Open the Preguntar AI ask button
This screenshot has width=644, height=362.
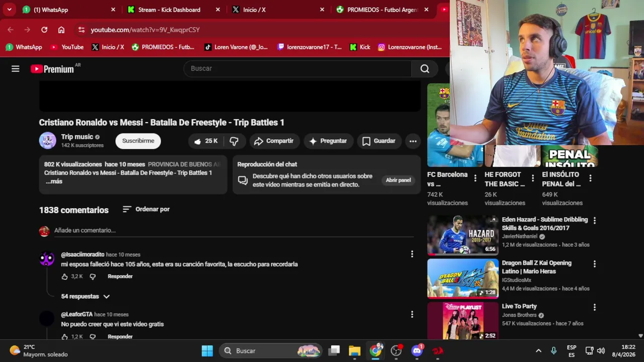(328, 141)
